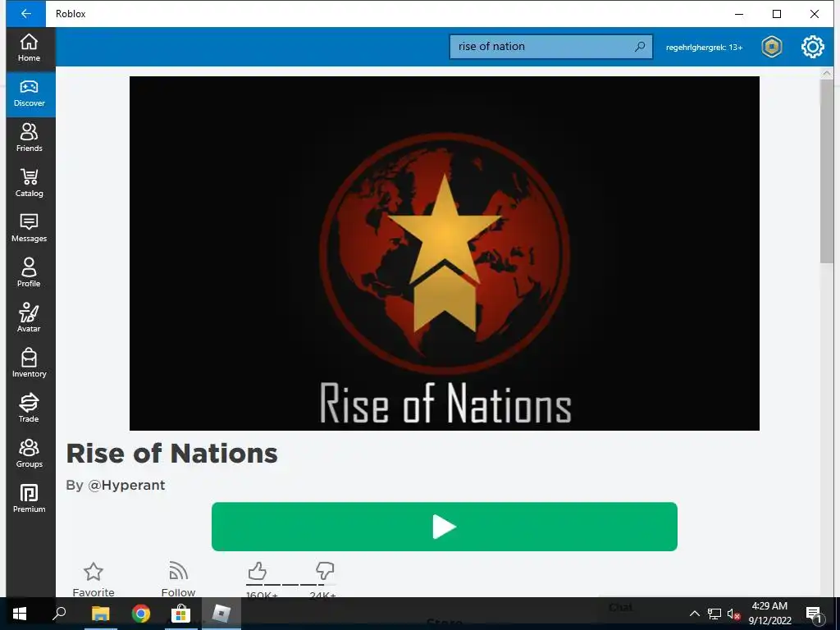Image resolution: width=840 pixels, height=630 pixels.
Task: Like the game with thumbs up
Action: 257,571
